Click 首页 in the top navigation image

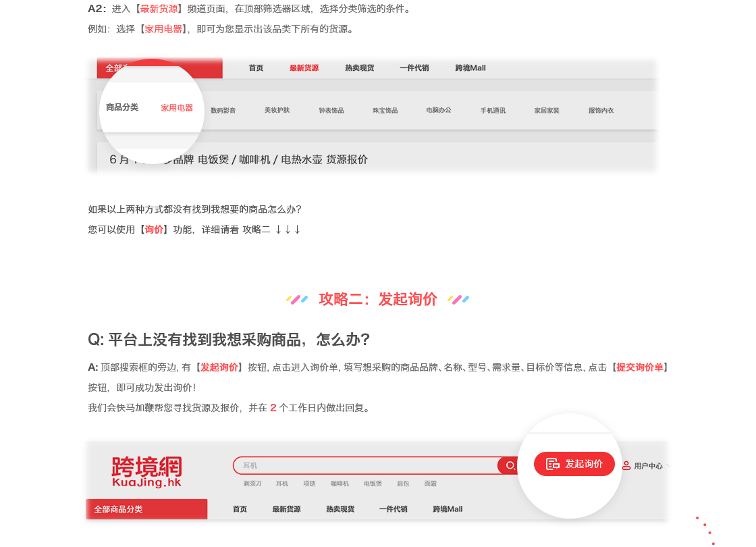point(256,68)
